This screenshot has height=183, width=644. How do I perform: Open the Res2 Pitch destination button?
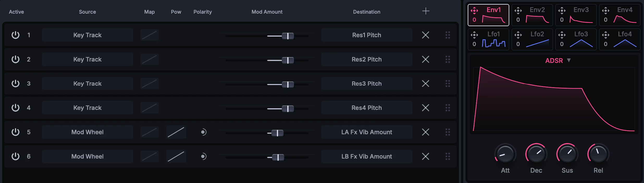367,59
